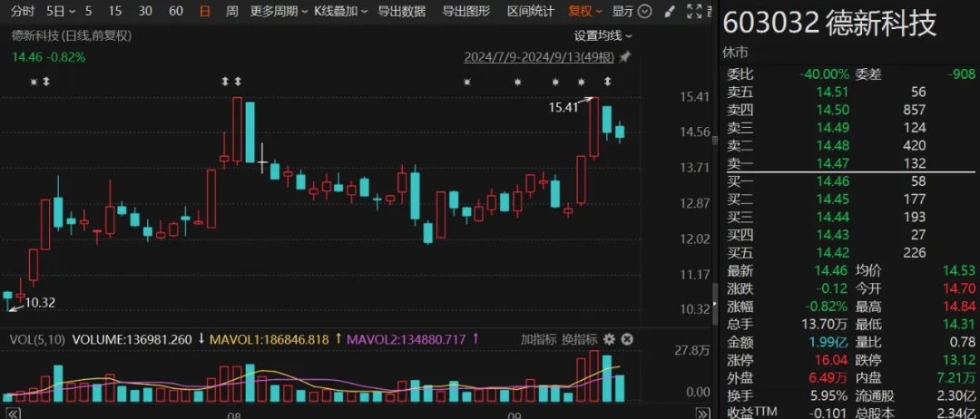Click the 603032 德新科技 stock title
Viewport: 980px width, 419px height.
[x=830, y=24]
